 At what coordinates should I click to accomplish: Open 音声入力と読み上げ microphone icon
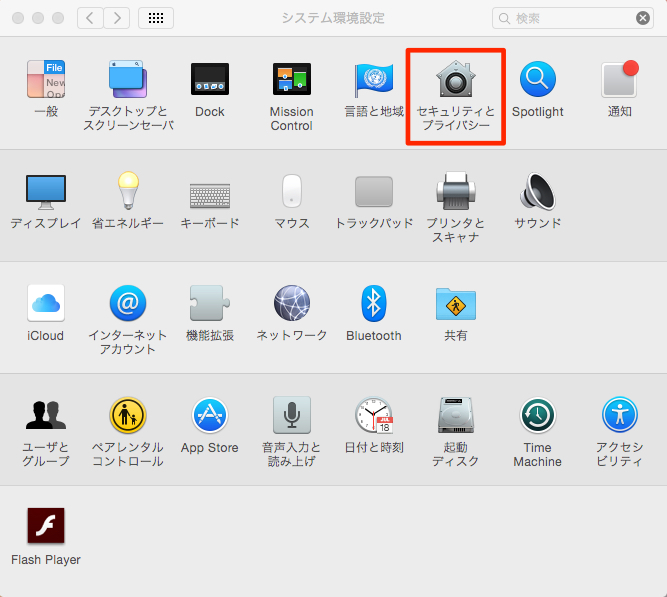[292, 415]
